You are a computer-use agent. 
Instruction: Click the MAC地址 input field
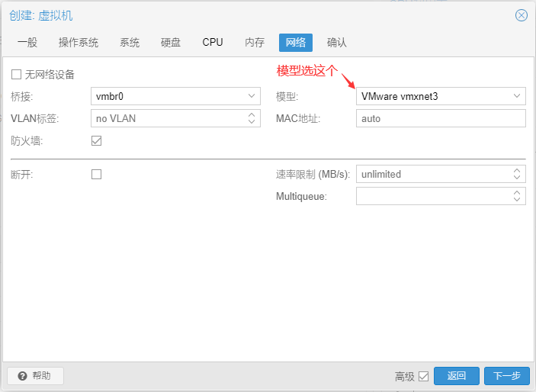click(441, 118)
